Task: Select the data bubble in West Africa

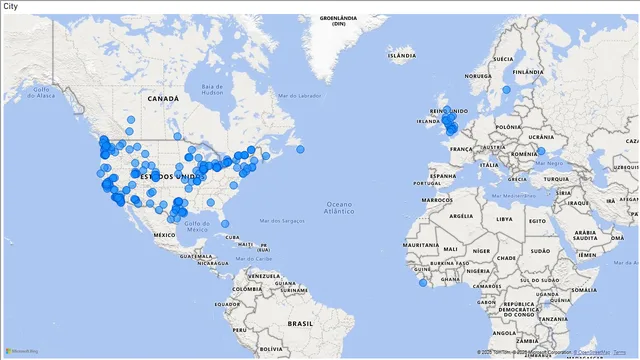Action: (x=423, y=282)
